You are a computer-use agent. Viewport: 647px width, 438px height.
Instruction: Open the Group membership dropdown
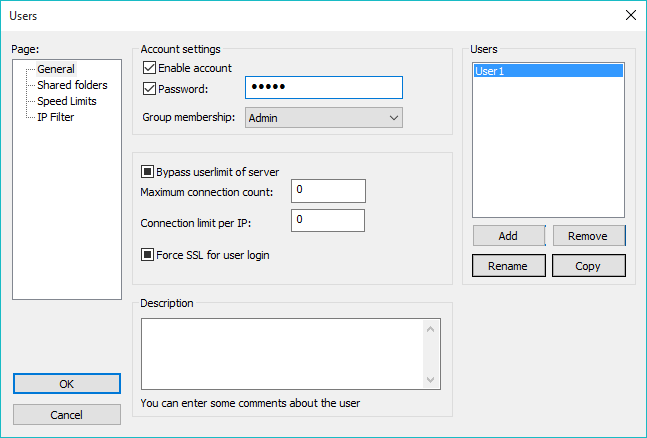pos(322,118)
